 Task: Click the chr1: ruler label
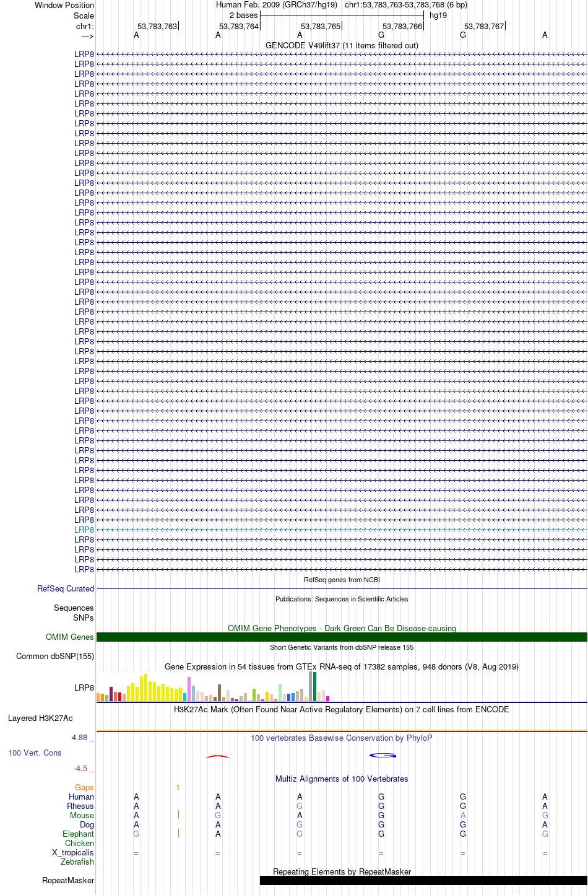(x=85, y=26)
